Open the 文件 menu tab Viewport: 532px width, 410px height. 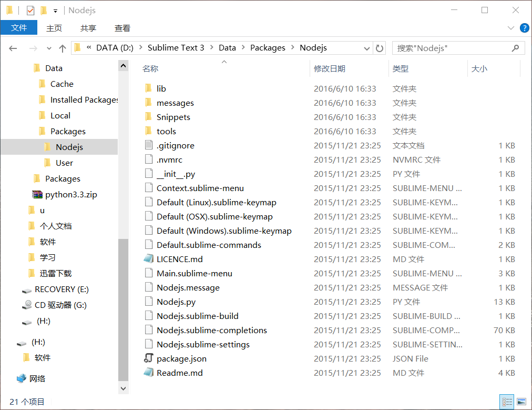point(18,27)
